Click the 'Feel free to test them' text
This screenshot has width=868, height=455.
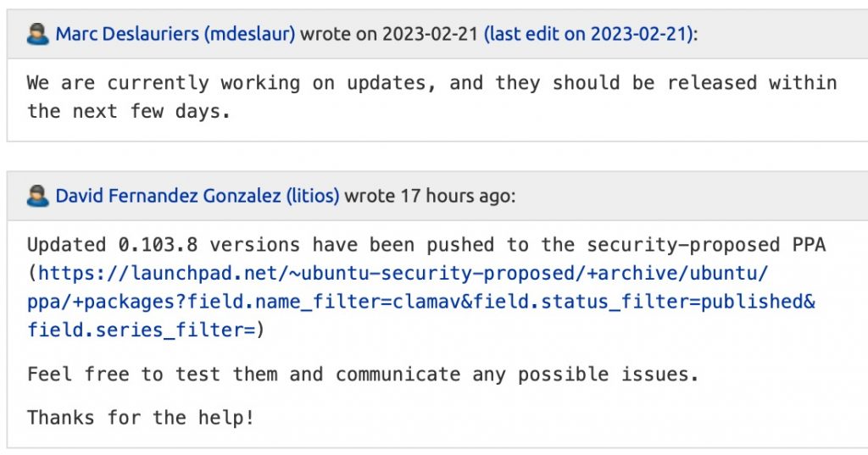(153, 374)
